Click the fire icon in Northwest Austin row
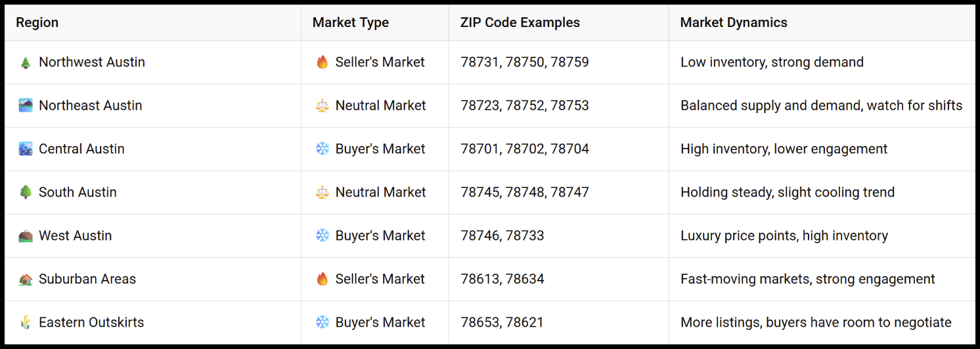980x349 pixels. 322,62
